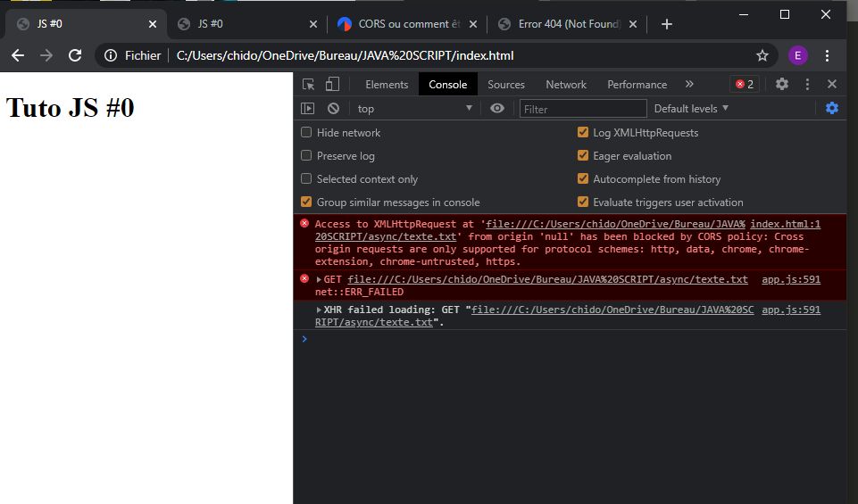Switch to the Network tab

[566, 84]
